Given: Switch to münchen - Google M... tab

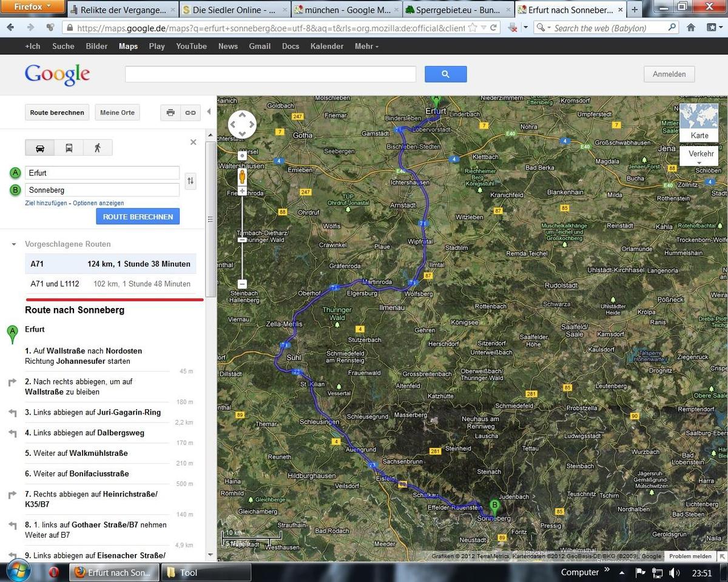Looking at the screenshot, I should [x=346, y=10].
